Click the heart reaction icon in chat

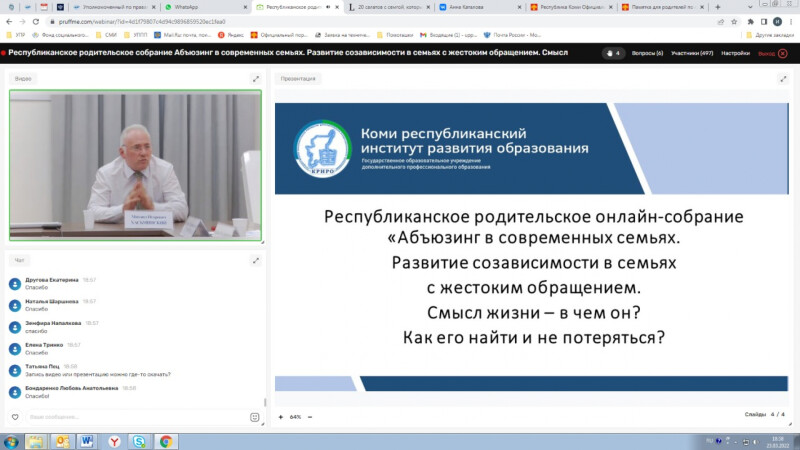14,416
